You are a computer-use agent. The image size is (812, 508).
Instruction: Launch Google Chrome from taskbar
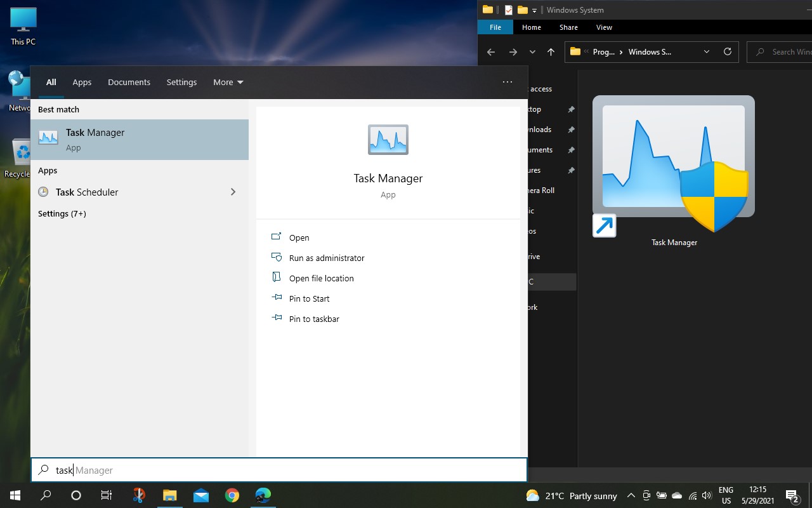click(x=232, y=495)
